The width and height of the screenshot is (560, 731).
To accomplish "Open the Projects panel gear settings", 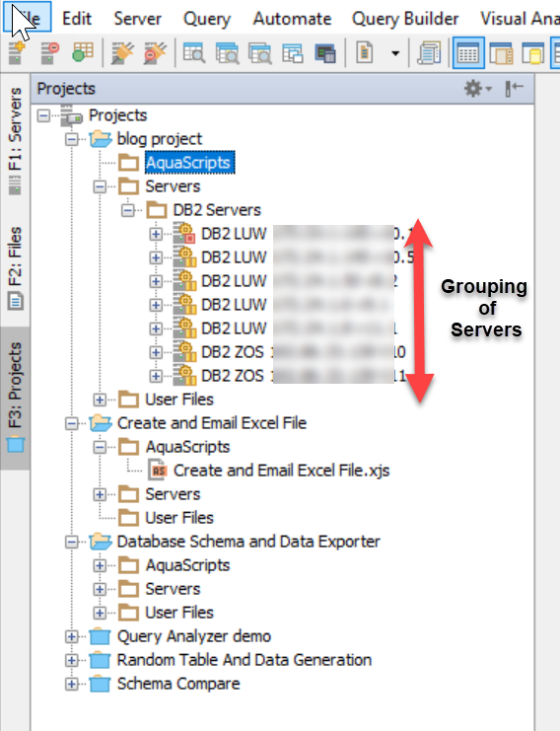I will [477, 88].
